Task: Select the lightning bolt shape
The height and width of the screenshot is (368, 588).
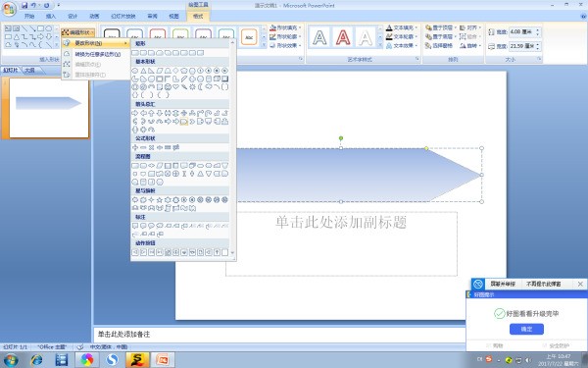Action: [x=184, y=87]
